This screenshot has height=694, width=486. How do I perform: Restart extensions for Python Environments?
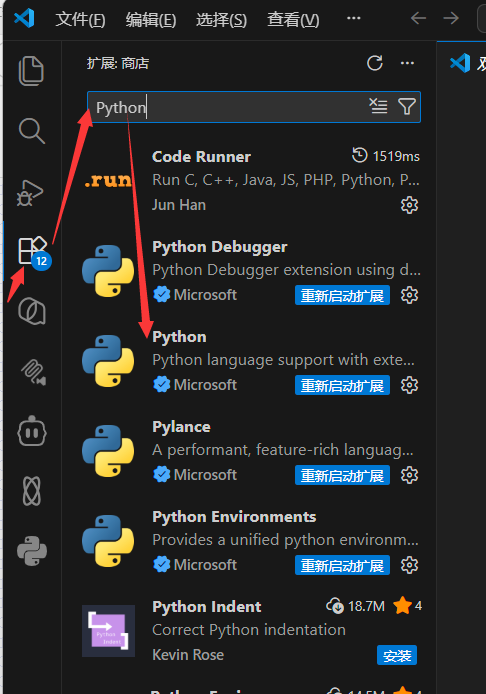point(342,565)
